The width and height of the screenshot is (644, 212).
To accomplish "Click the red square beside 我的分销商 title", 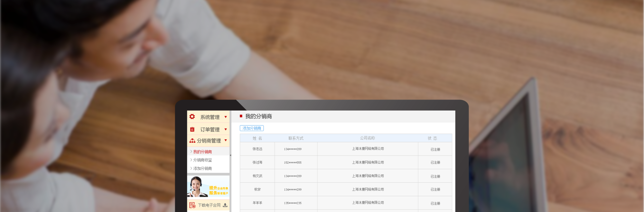I will point(241,116).
